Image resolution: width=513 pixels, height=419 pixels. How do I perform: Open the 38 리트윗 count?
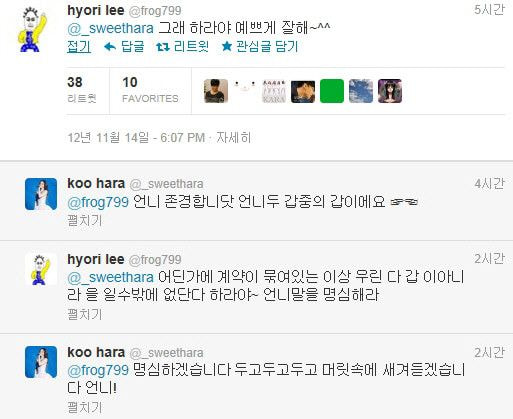82,90
